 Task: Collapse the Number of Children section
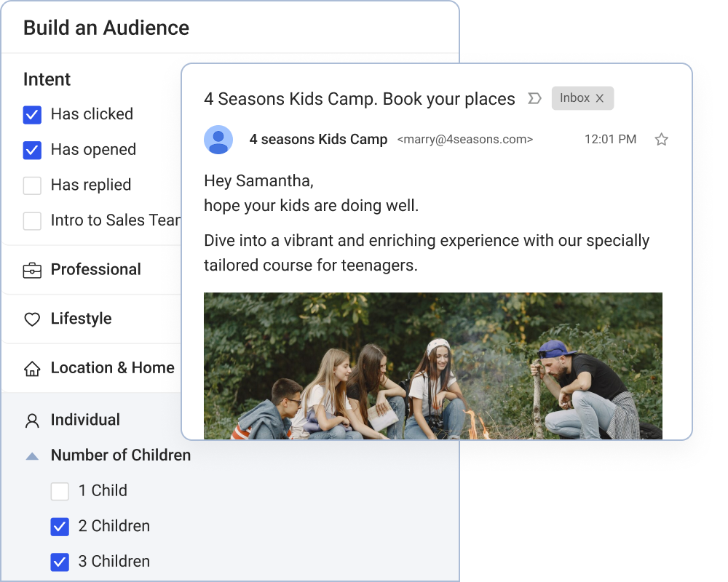[32, 456]
